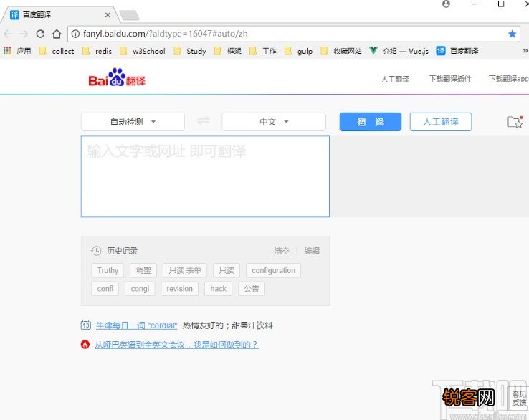Image resolution: width=529 pixels, height=420 pixels.
Task: Open the 百度翻译 bookmark
Action: click(x=457, y=51)
